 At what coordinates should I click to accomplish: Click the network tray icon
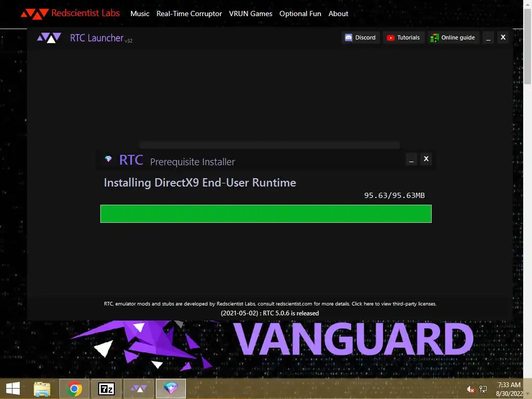click(x=483, y=389)
